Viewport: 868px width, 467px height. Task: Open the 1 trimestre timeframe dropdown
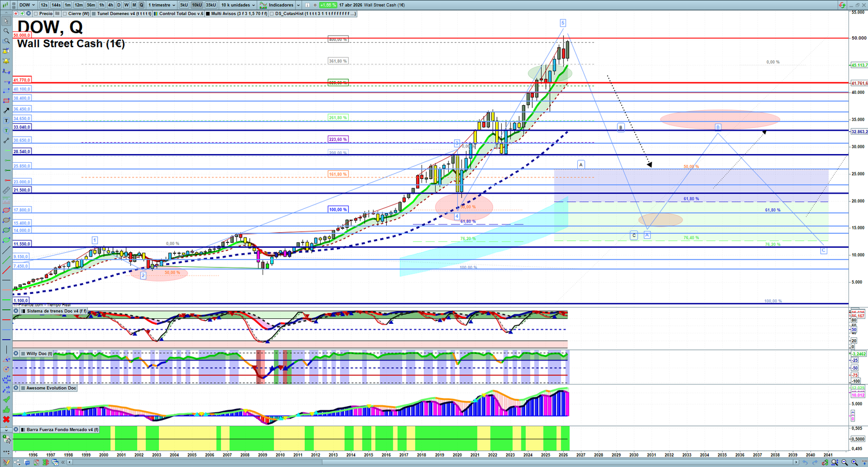tap(162, 5)
